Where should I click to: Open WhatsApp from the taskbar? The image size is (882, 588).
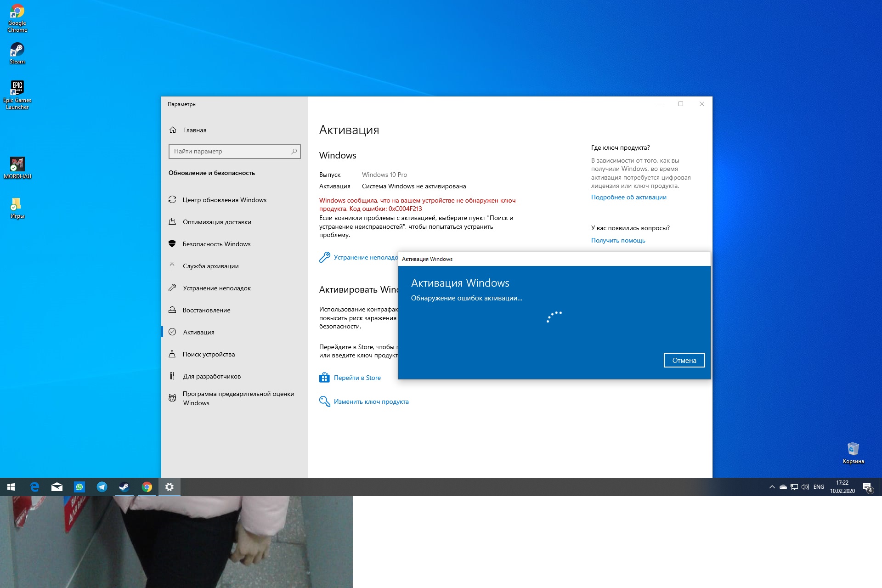point(79,487)
